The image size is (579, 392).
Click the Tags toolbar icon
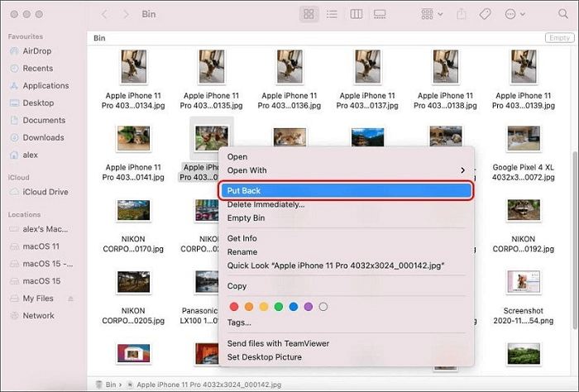pyautogui.click(x=486, y=15)
